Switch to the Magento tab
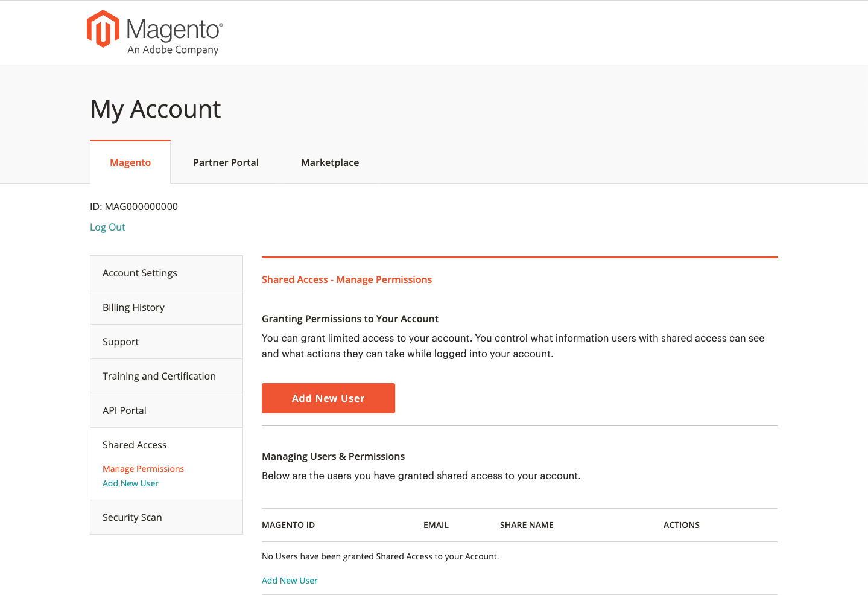Screen dimensions: 868x595 coord(130,162)
